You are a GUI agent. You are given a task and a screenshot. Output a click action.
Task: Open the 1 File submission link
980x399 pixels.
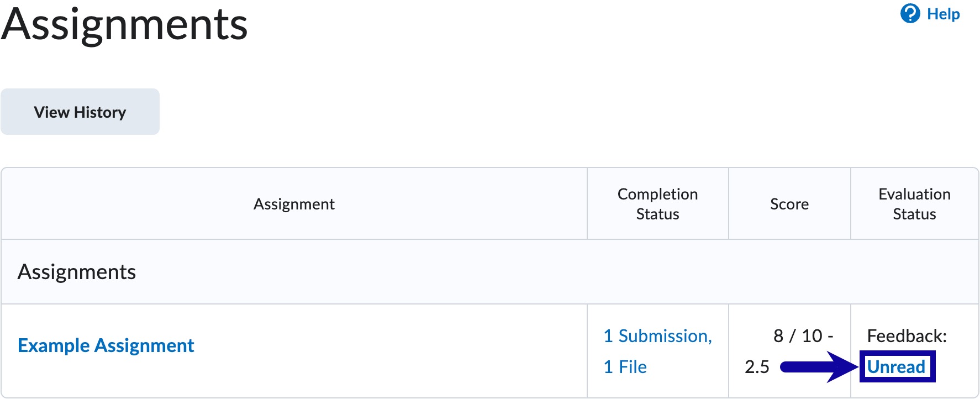pos(625,366)
